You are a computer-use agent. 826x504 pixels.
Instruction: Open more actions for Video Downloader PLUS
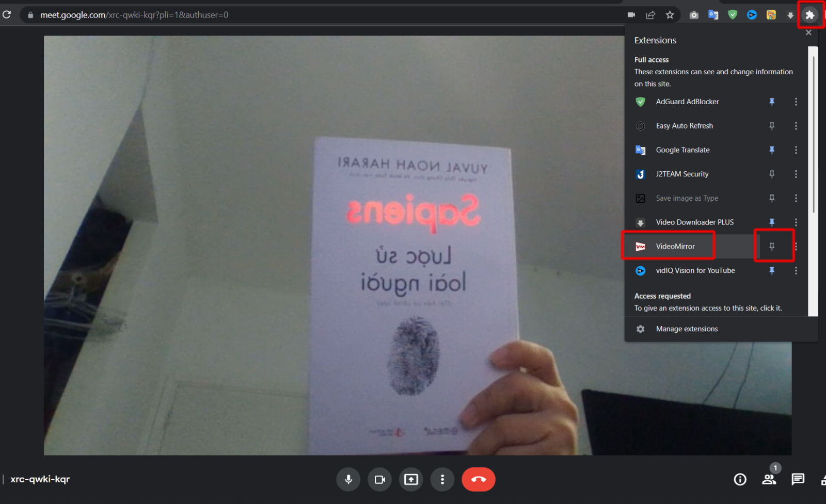(796, 222)
